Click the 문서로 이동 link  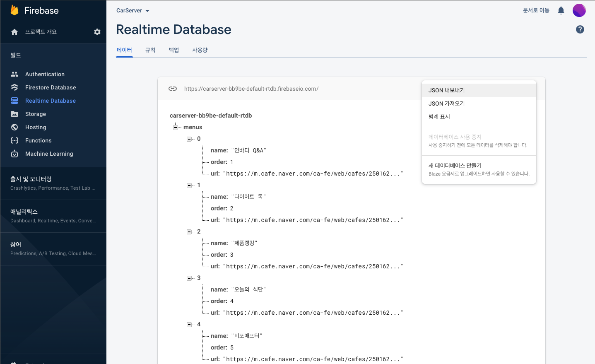[x=536, y=10]
